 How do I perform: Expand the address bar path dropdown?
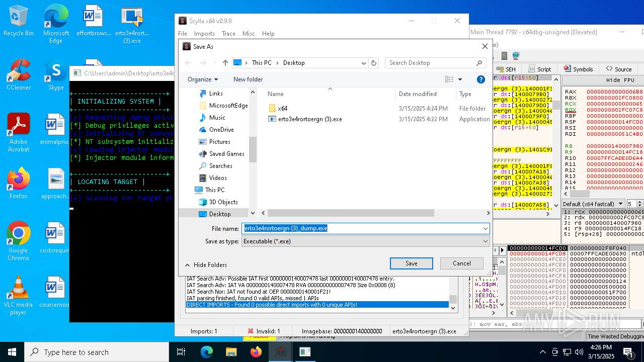pos(363,63)
